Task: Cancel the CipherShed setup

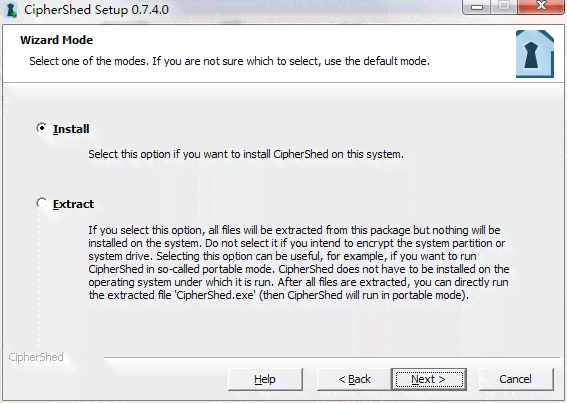Action: tap(516, 379)
